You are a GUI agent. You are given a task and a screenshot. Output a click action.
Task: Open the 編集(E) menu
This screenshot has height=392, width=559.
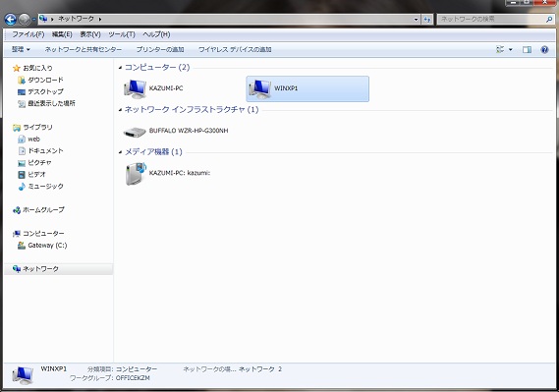pos(62,34)
